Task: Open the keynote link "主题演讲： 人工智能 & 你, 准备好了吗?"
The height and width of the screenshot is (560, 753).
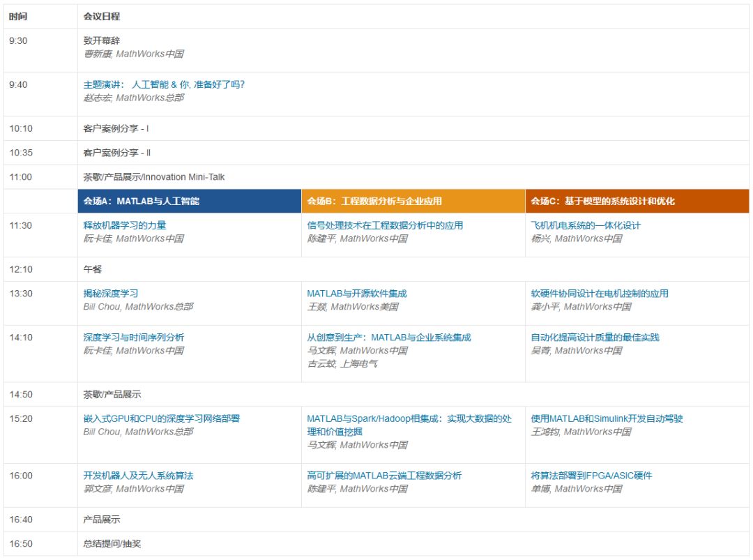Action: (x=164, y=84)
